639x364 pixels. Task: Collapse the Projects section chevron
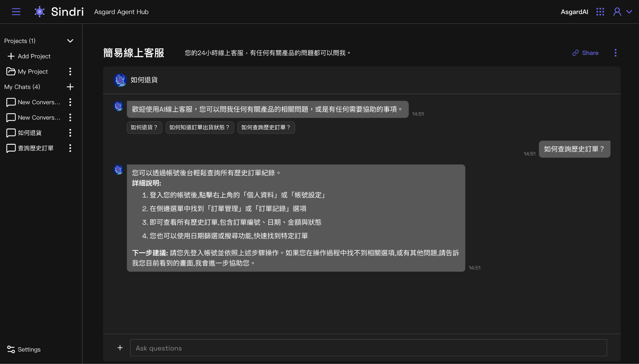70,41
